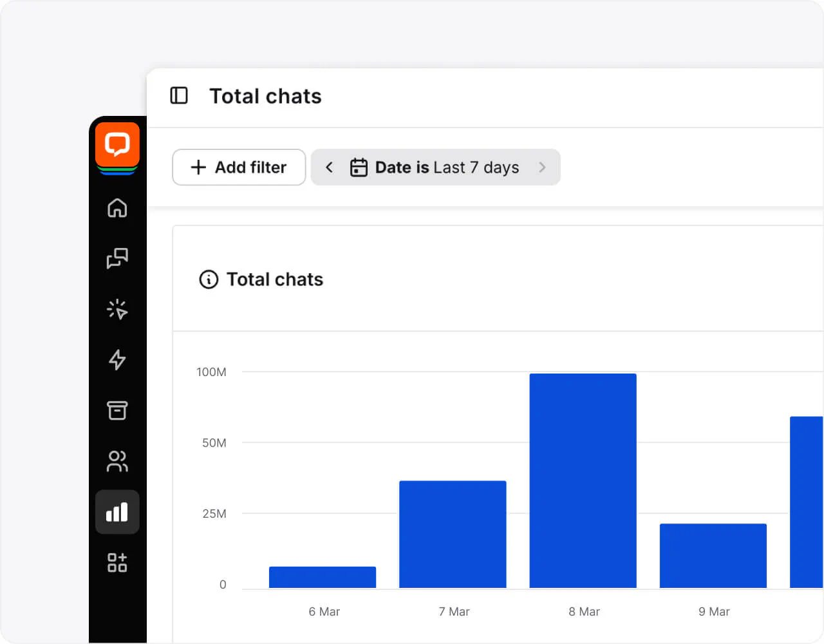Click the calendar icon in date filter
The width and height of the screenshot is (824, 644).
pos(359,167)
